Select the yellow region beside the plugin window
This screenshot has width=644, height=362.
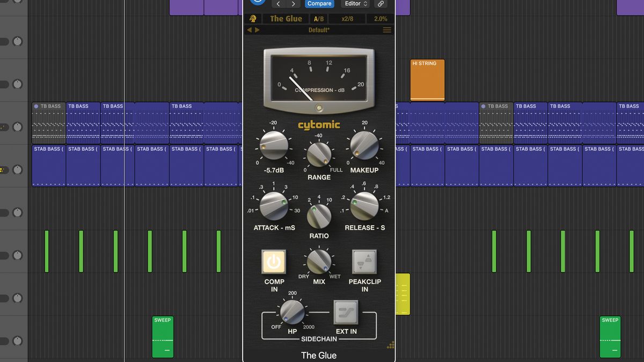(402, 294)
